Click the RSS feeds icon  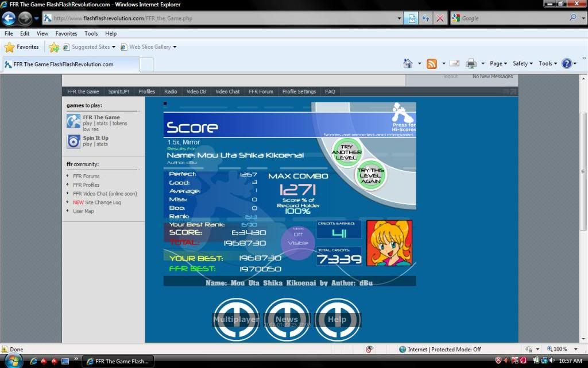click(x=432, y=64)
